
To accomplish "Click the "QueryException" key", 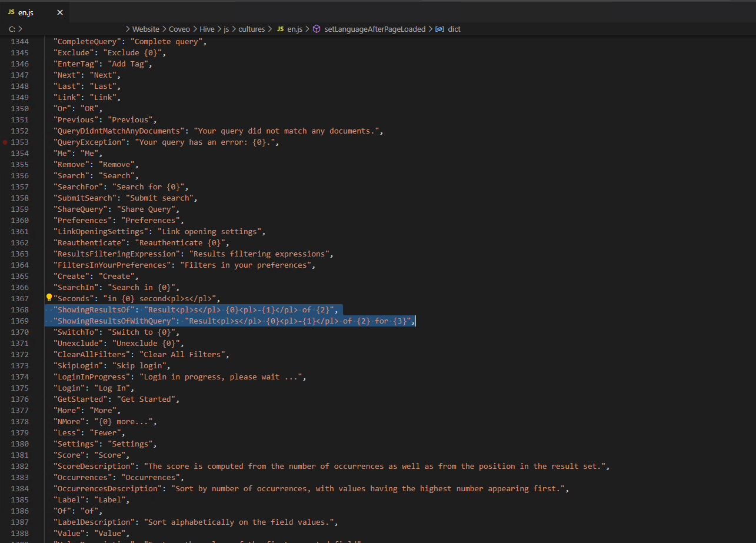I will click(90, 142).
